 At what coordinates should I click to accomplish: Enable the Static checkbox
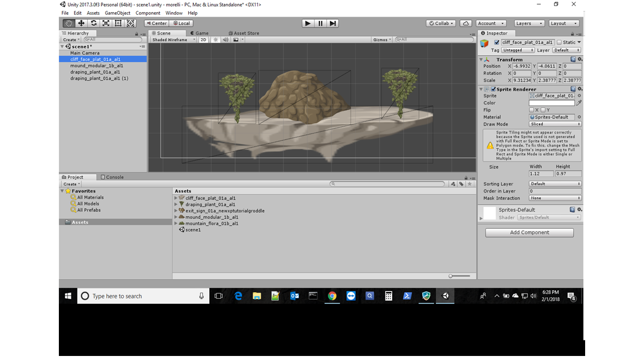[x=559, y=42]
